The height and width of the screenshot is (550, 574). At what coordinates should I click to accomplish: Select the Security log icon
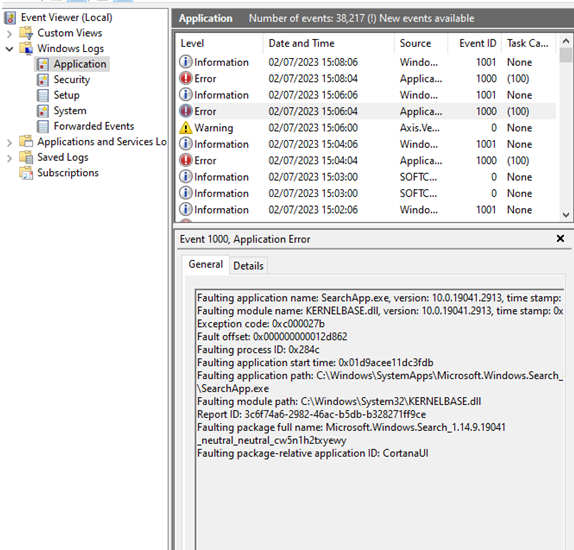point(43,79)
